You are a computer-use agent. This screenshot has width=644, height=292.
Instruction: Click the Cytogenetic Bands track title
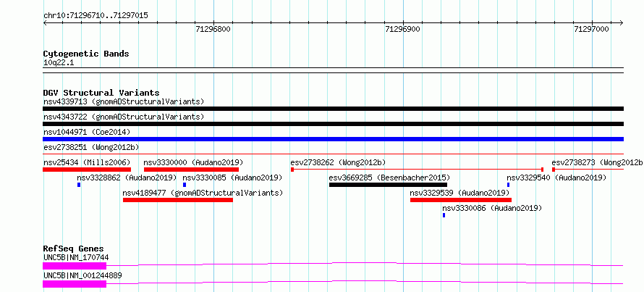(86, 54)
